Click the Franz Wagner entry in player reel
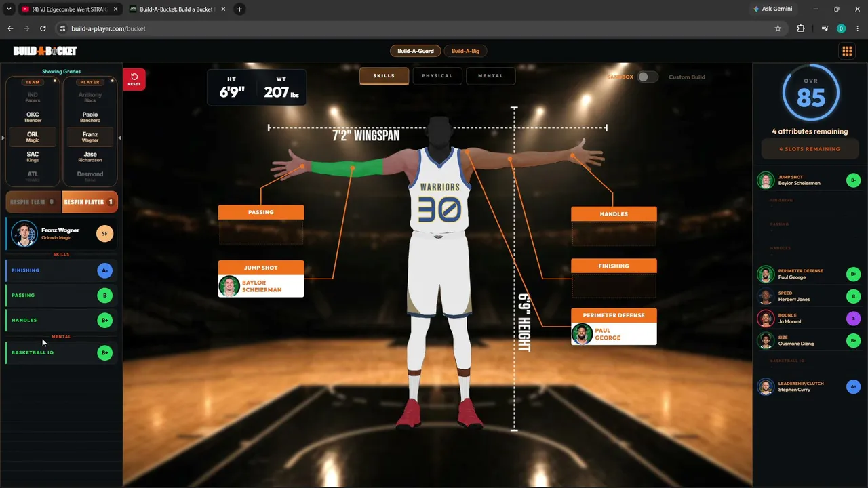The width and height of the screenshot is (868, 488). pos(90,137)
